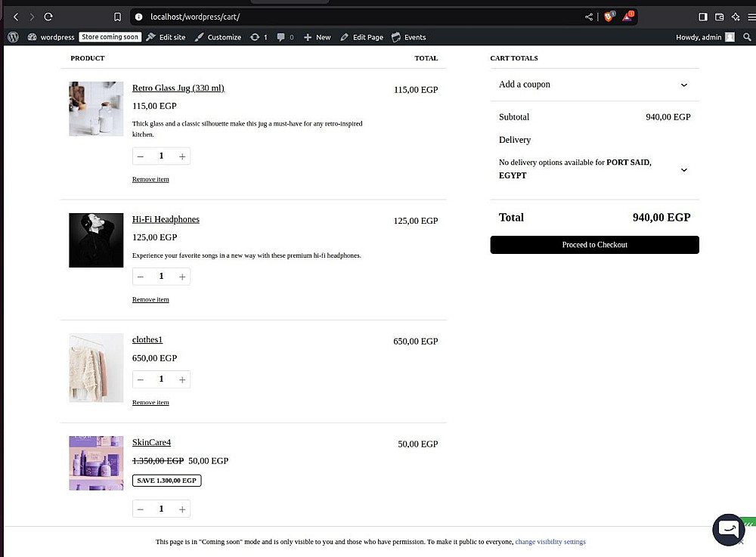Image resolution: width=756 pixels, height=557 pixels.
Task: Click Proceed to Checkout button
Action: click(x=594, y=245)
